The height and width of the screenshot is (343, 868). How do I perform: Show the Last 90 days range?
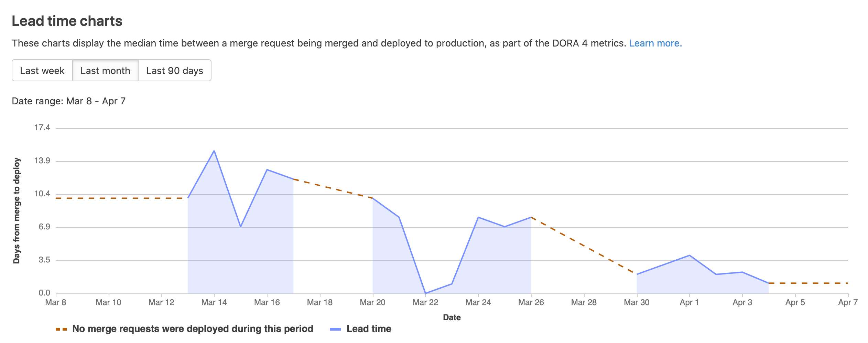[x=174, y=71]
